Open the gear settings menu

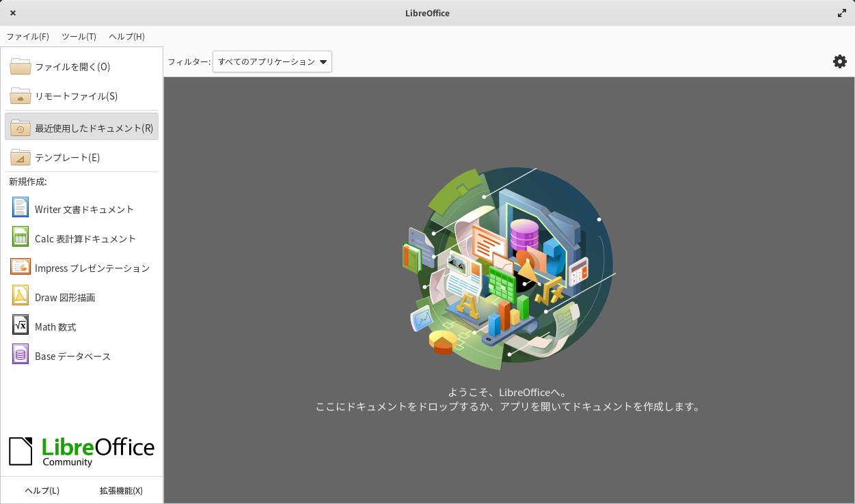(x=840, y=61)
